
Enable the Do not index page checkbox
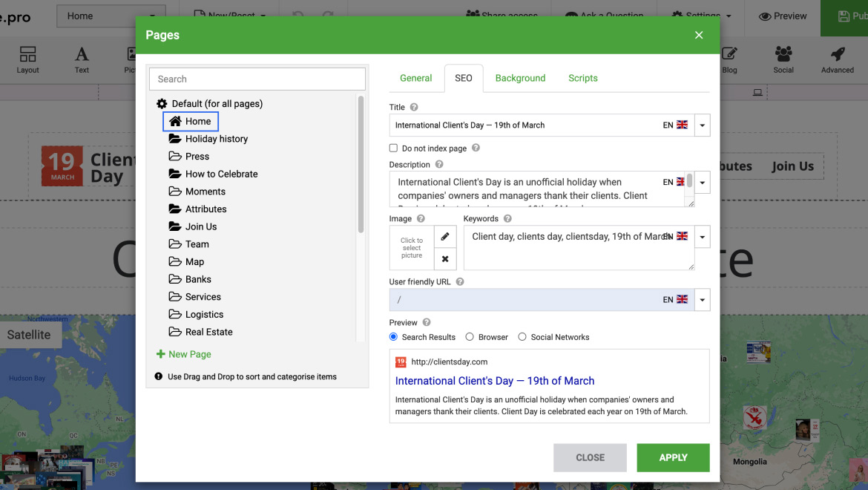(394, 148)
